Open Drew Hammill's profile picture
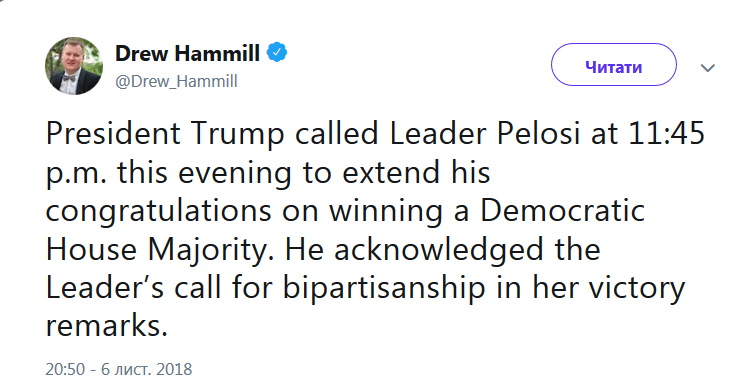 click(74, 66)
